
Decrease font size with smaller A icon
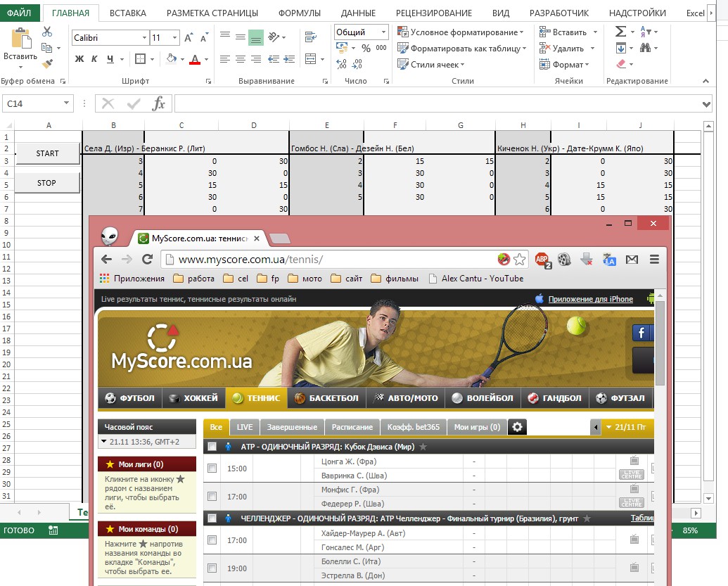[204, 37]
